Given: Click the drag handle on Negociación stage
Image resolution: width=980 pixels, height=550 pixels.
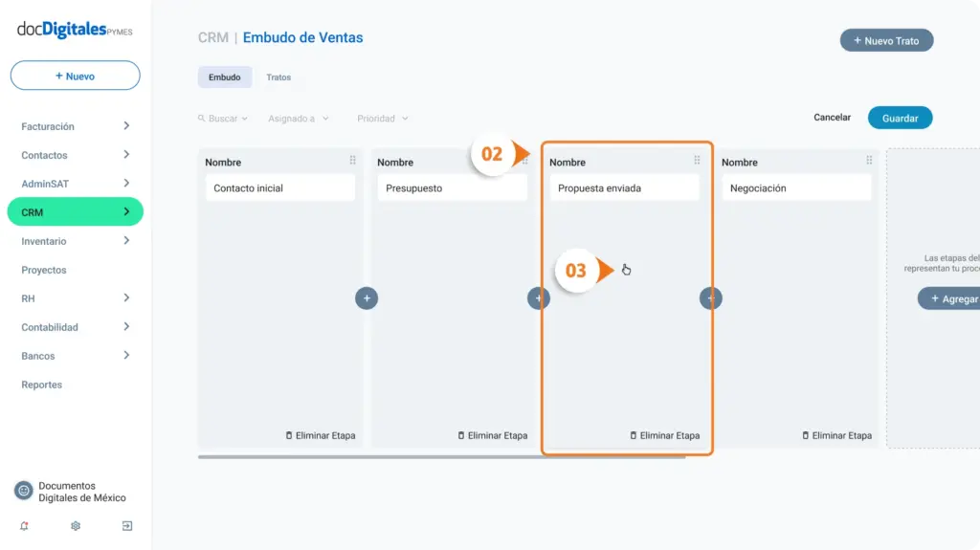Looking at the screenshot, I should coord(869,161).
